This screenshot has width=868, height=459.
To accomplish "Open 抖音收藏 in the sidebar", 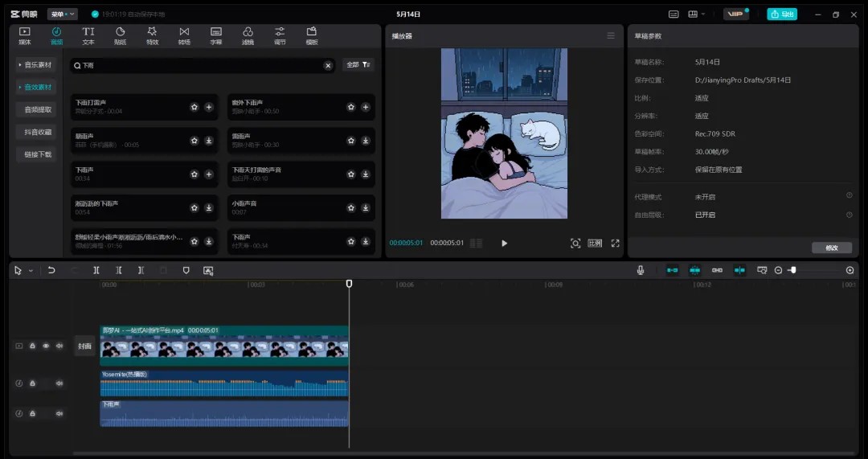I will tap(36, 132).
